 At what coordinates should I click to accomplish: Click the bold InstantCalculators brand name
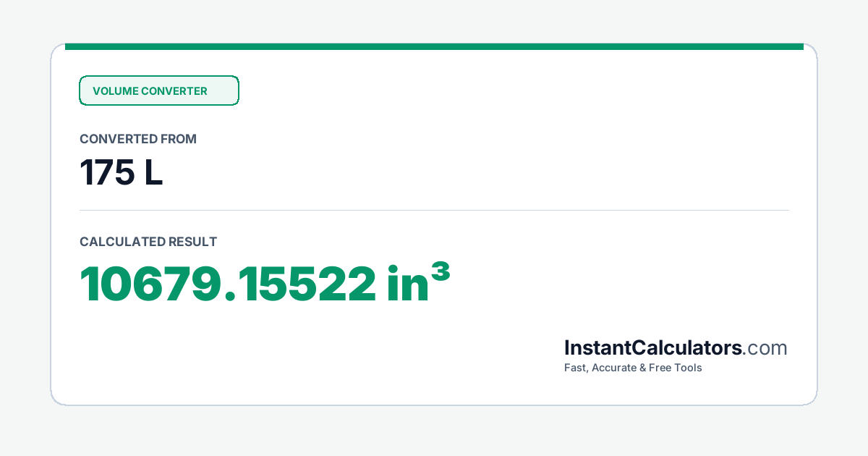click(x=653, y=348)
